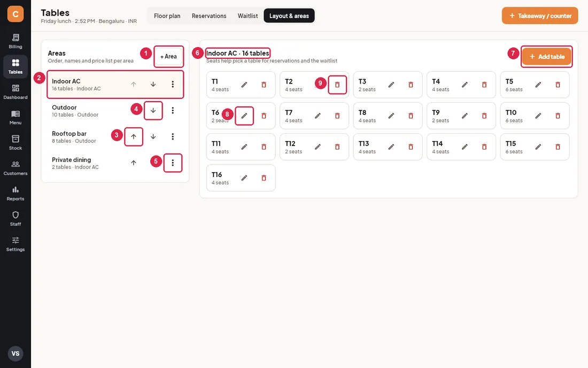Move Rooftop bar area down
This screenshot has width=588, height=368.
tap(153, 136)
